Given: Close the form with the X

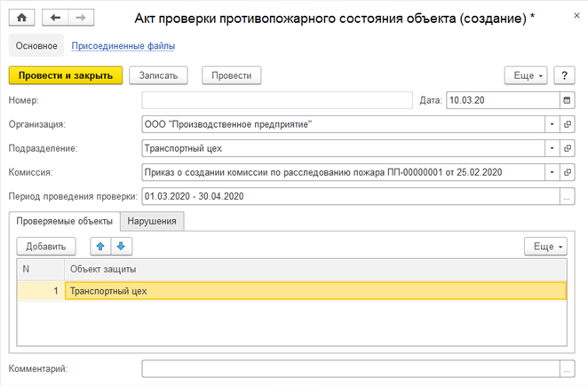Looking at the screenshot, I should tap(576, 15).
